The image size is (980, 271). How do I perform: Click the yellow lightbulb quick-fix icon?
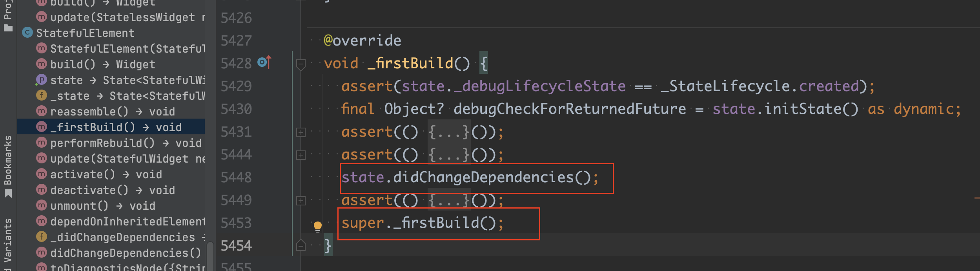tap(318, 227)
